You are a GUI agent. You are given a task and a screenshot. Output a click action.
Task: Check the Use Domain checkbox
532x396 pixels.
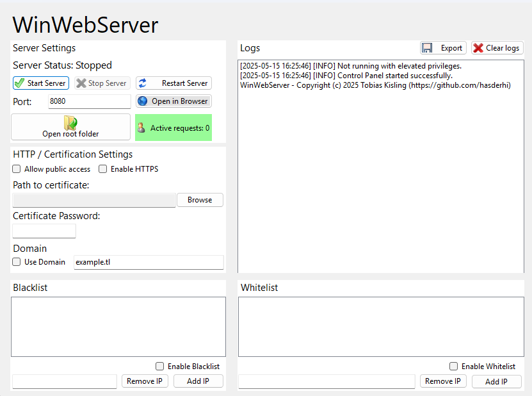click(x=16, y=262)
